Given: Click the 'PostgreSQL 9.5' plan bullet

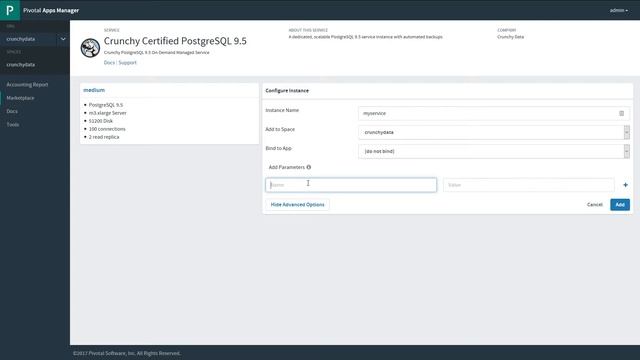Looking at the screenshot, I should [106, 105].
